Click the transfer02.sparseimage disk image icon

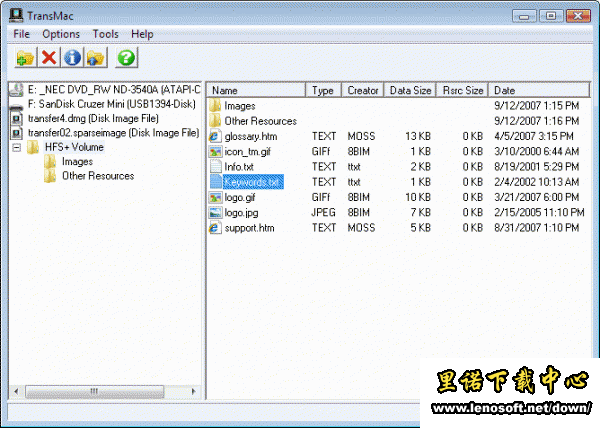click(16, 133)
